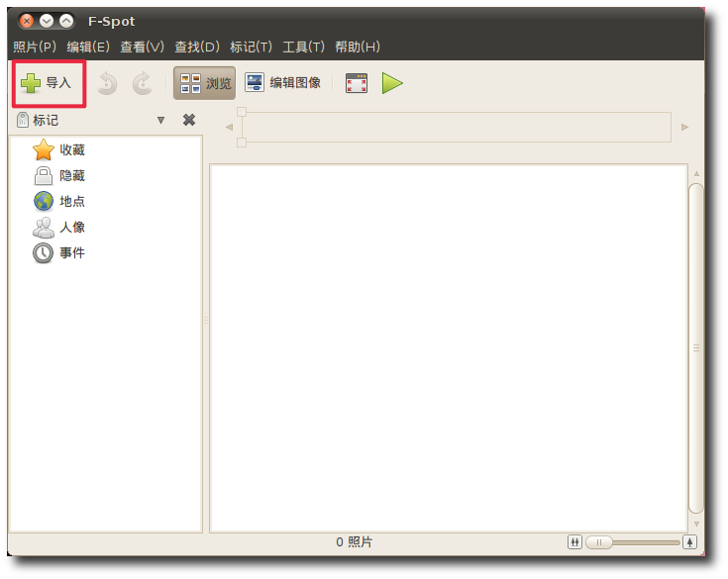Click the sidebar pane divider grip
Screen dimensions: 728x579
click(x=206, y=320)
